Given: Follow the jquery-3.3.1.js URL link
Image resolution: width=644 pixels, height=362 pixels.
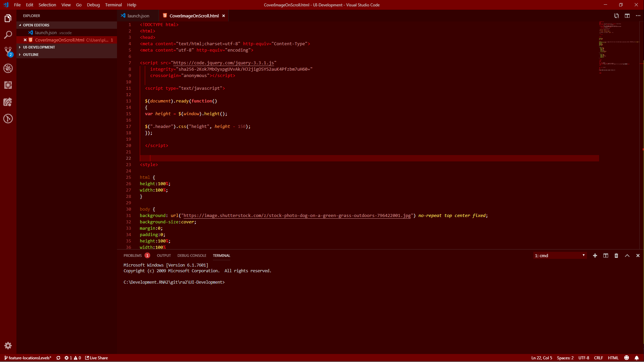Looking at the screenshot, I should point(224,63).
